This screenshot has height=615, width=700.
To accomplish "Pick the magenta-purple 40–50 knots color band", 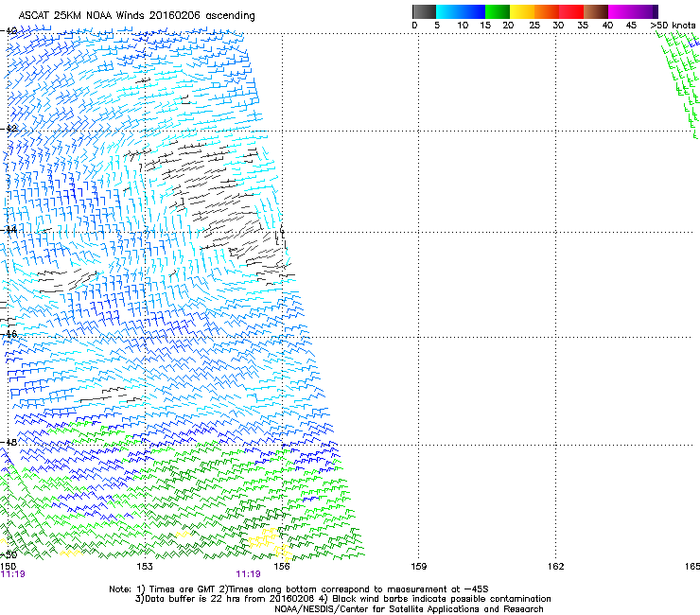I will click(x=630, y=11).
